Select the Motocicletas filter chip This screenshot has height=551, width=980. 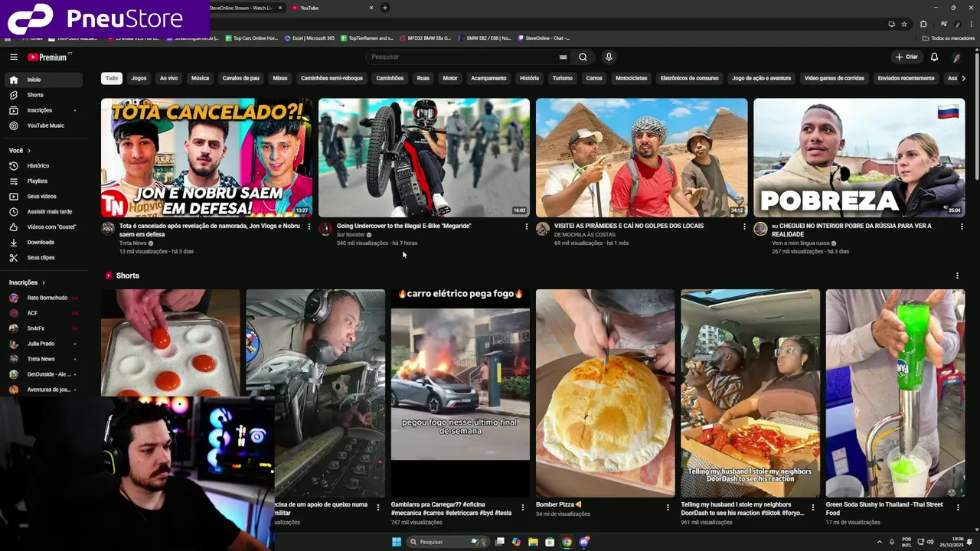coord(632,78)
